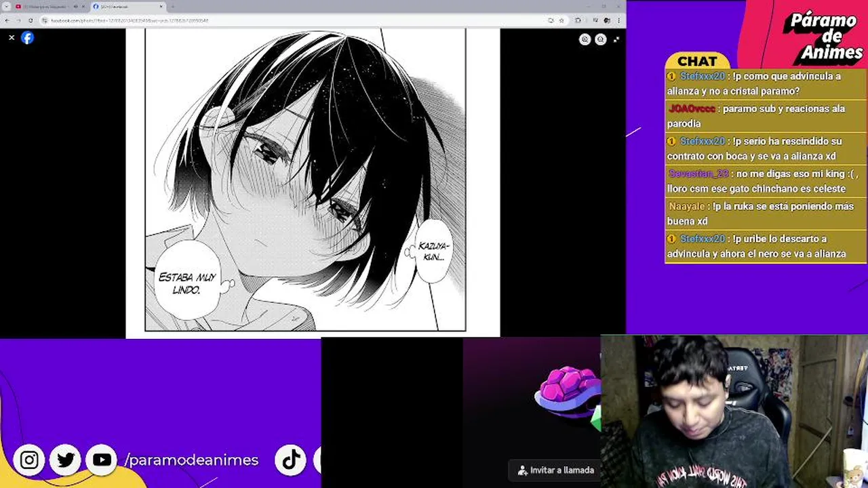Go back to previous page
The width and height of the screenshot is (868, 488).
[6, 20]
